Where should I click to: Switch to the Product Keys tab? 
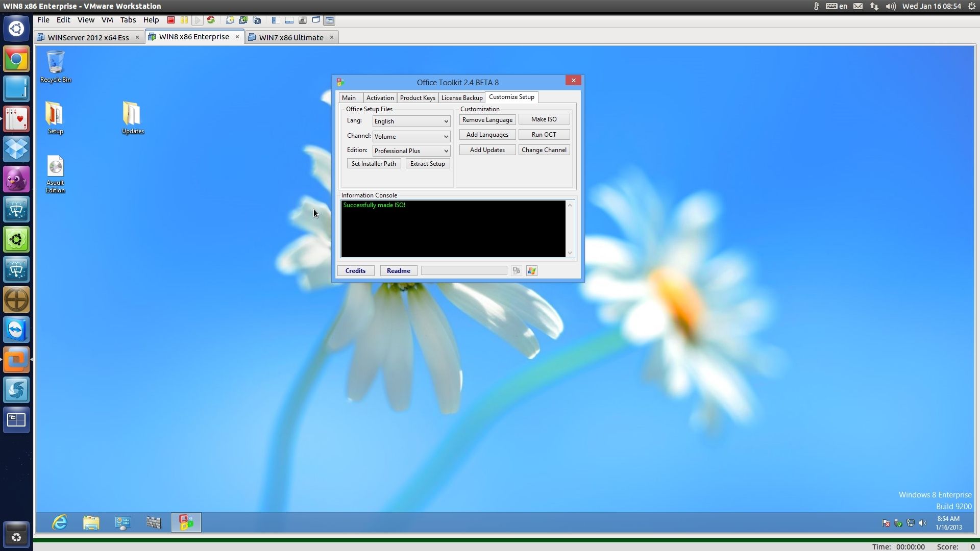tap(418, 98)
